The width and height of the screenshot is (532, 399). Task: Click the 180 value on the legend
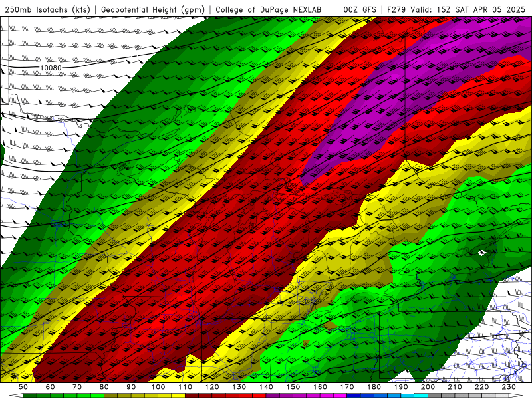click(374, 387)
